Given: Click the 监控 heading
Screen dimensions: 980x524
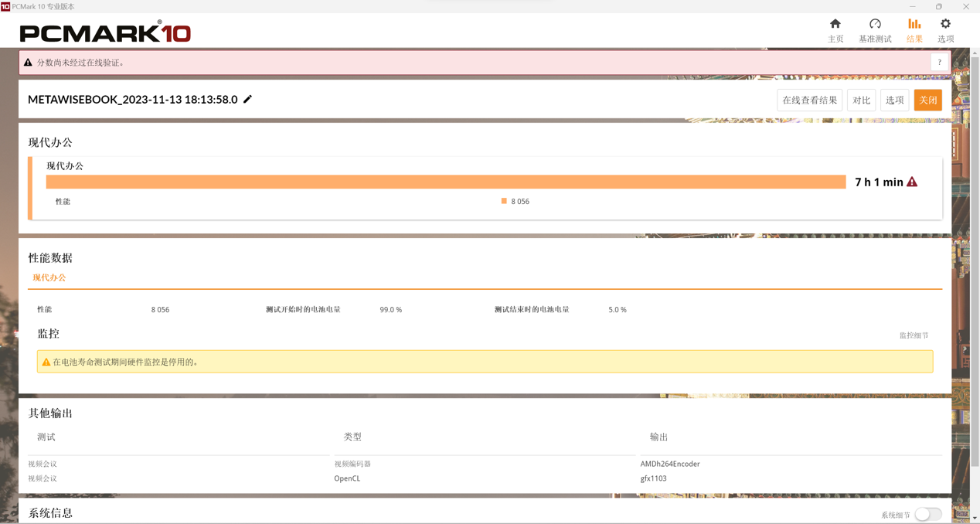Looking at the screenshot, I should (48, 334).
